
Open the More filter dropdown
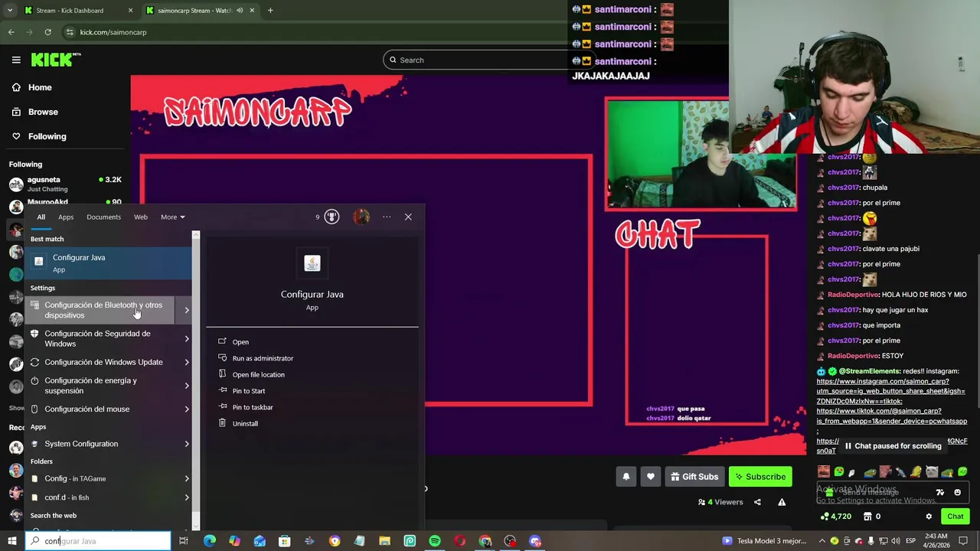[x=172, y=217]
